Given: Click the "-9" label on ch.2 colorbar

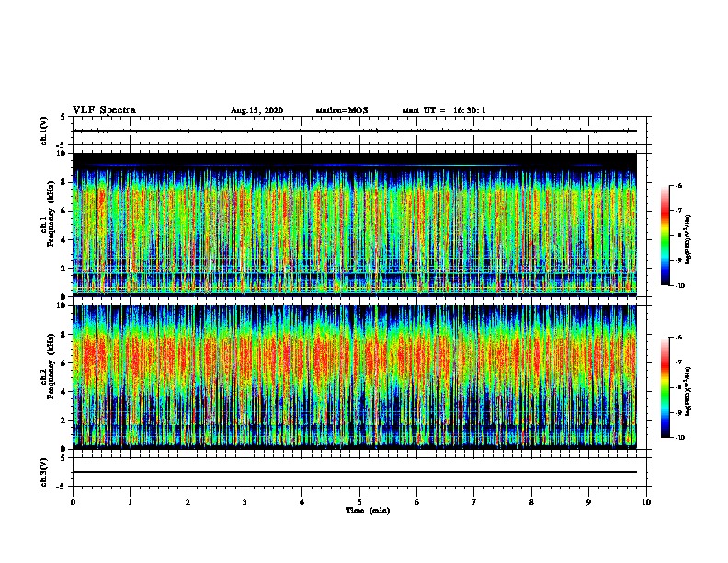Looking at the screenshot, I should (x=678, y=412).
